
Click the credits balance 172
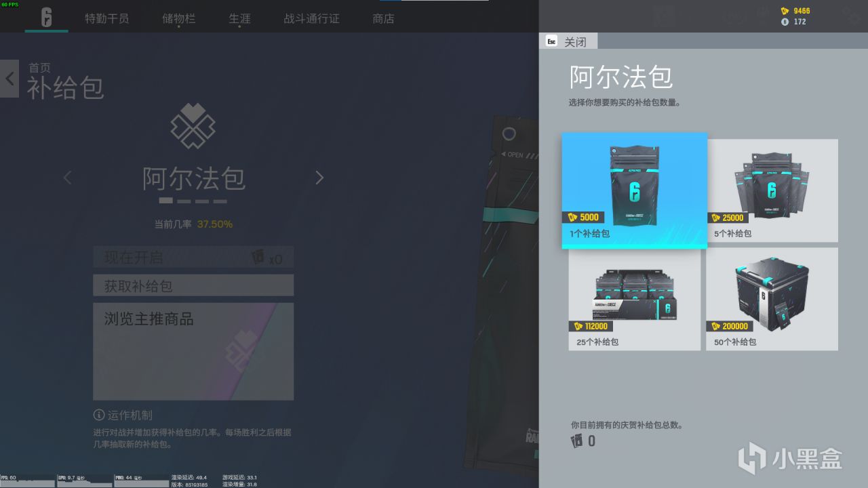[x=800, y=22]
